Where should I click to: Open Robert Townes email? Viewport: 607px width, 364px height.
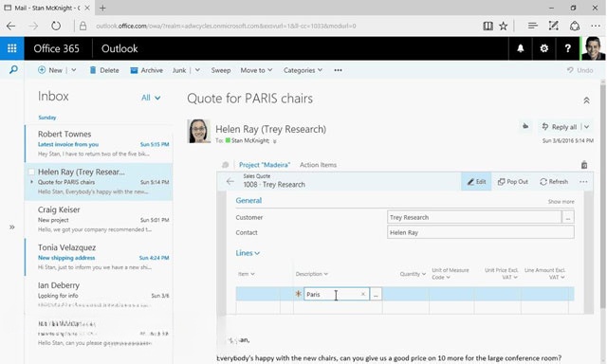[x=99, y=143]
